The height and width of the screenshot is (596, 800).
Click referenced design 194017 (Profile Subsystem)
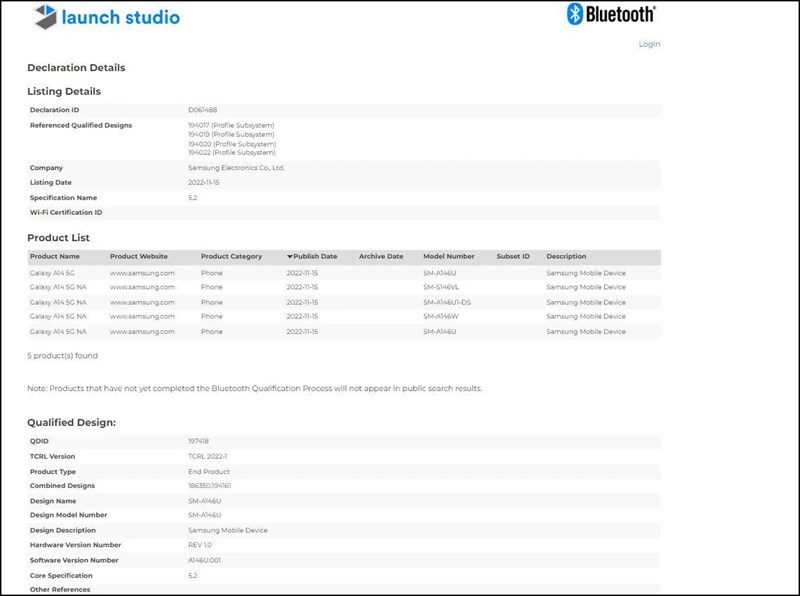(231, 125)
